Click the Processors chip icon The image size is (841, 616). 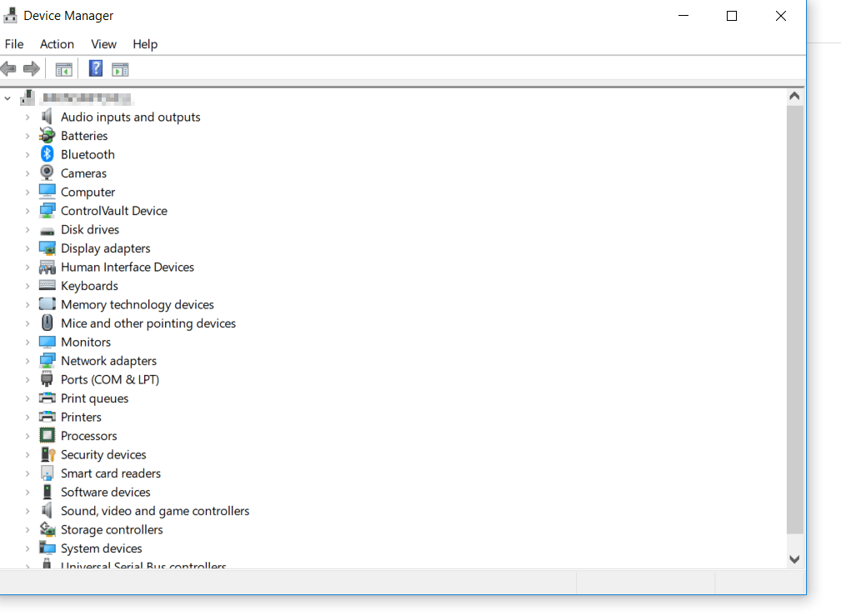[x=47, y=435]
